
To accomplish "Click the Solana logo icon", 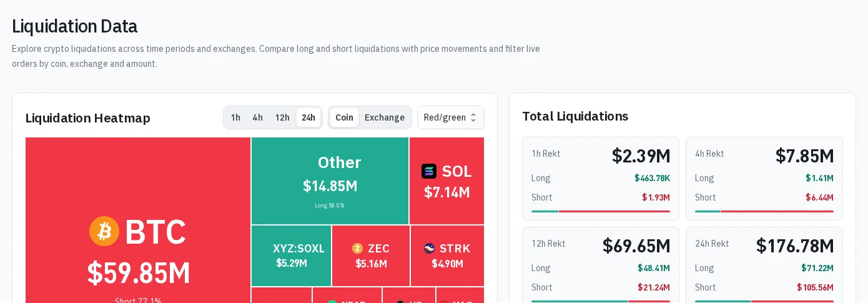I will [x=429, y=171].
